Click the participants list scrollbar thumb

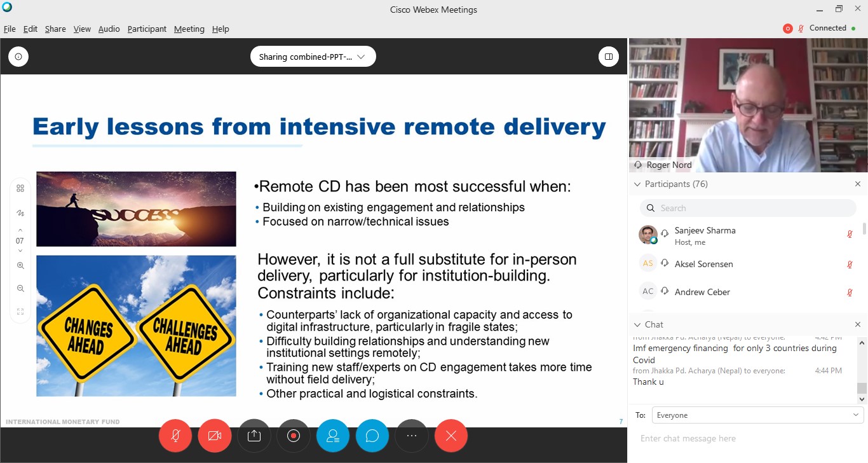tap(864, 229)
